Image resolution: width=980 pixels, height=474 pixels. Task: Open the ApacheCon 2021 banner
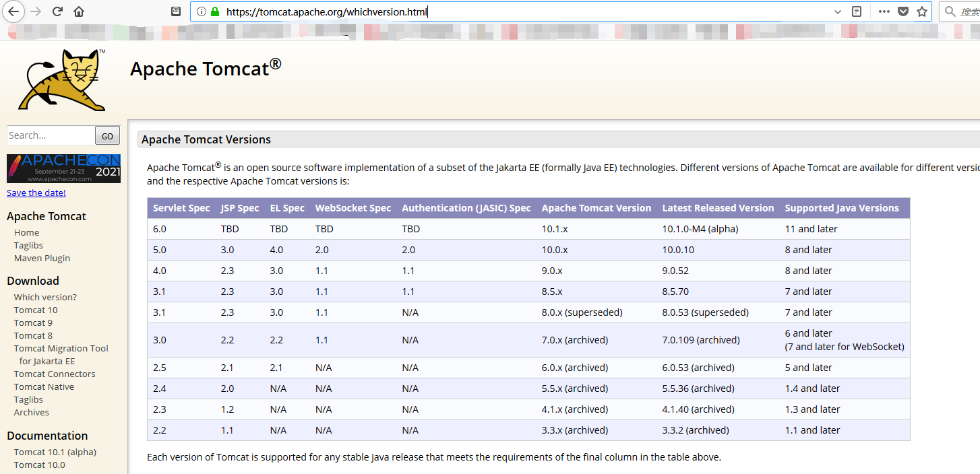(x=63, y=168)
